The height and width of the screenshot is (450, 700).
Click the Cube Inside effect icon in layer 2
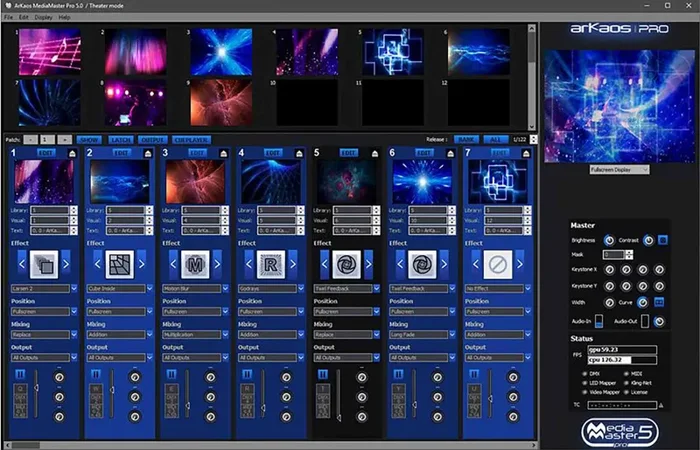pos(119,264)
